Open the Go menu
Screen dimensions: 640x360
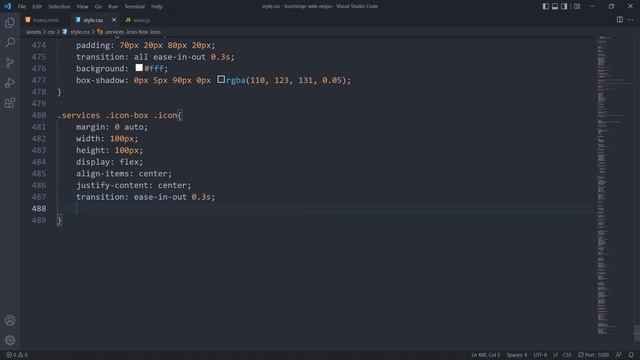[x=98, y=7]
